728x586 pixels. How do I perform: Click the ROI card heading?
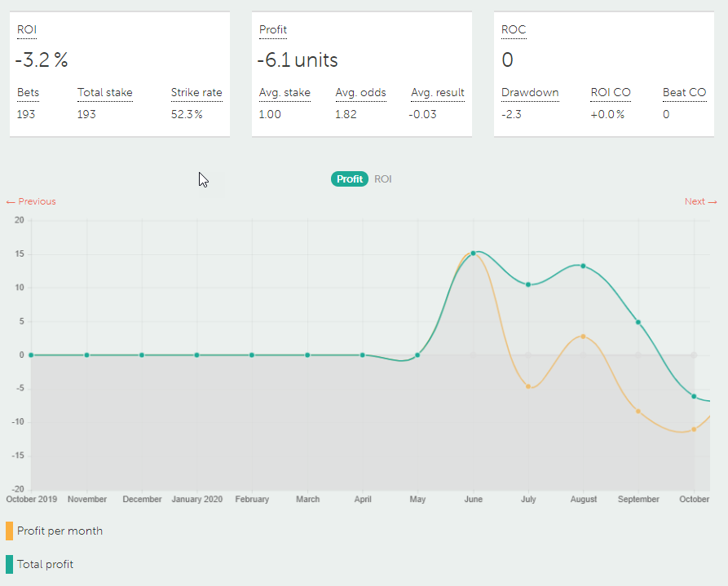[x=26, y=29]
